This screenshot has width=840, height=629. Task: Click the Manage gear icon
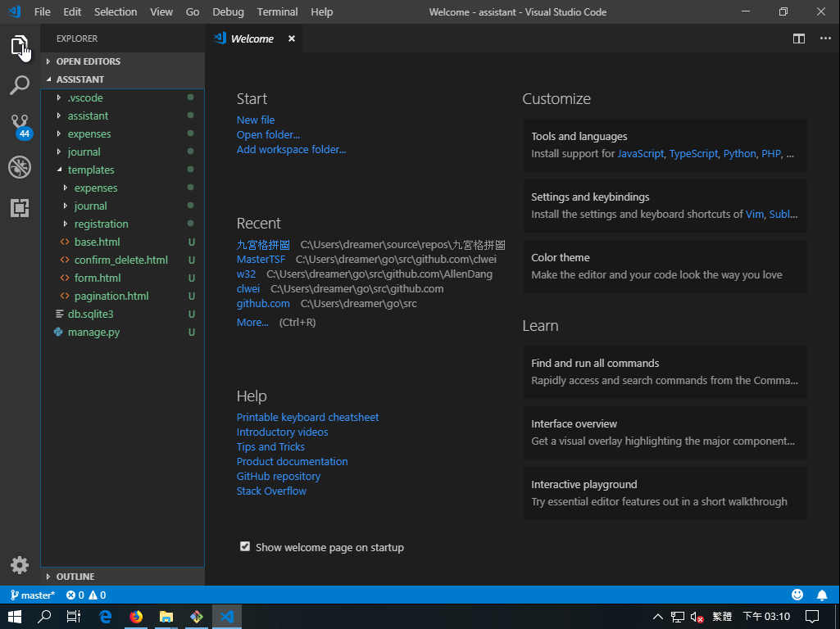20,564
